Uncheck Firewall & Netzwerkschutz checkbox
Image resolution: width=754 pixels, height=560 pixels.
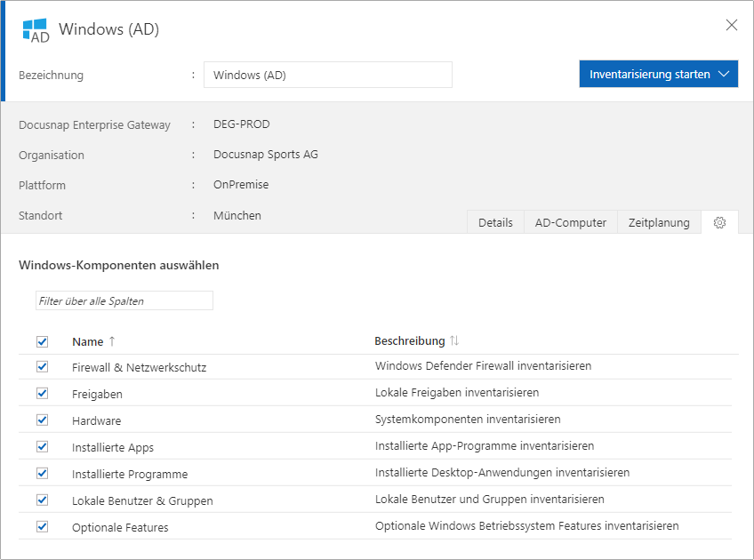click(x=43, y=367)
